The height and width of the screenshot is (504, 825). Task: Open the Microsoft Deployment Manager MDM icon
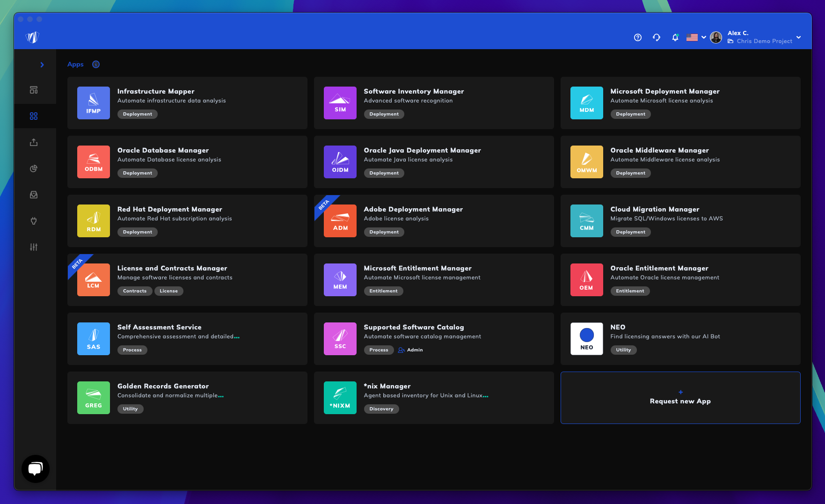pos(587,103)
